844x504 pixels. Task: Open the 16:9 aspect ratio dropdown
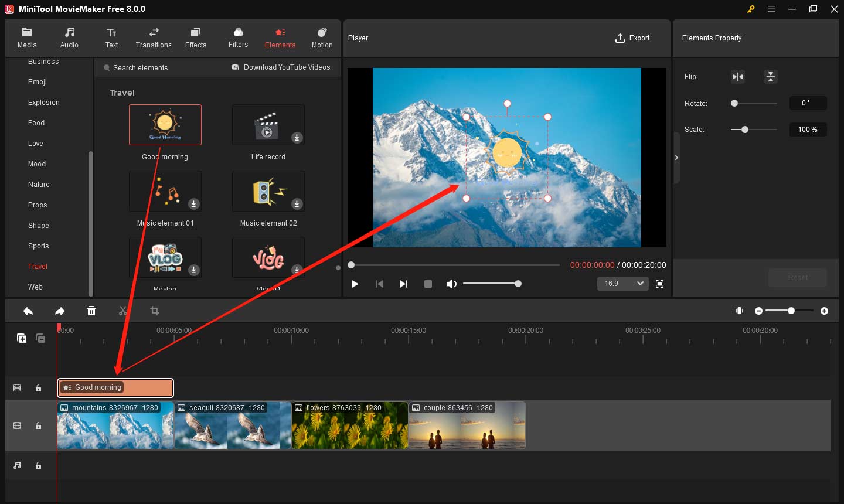622,284
